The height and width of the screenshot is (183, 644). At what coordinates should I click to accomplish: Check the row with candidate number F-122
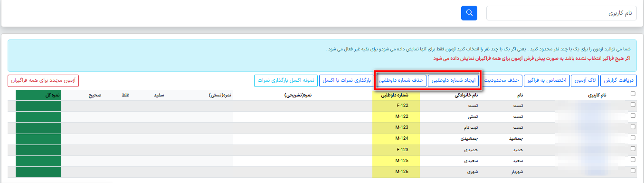pos(633,105)
